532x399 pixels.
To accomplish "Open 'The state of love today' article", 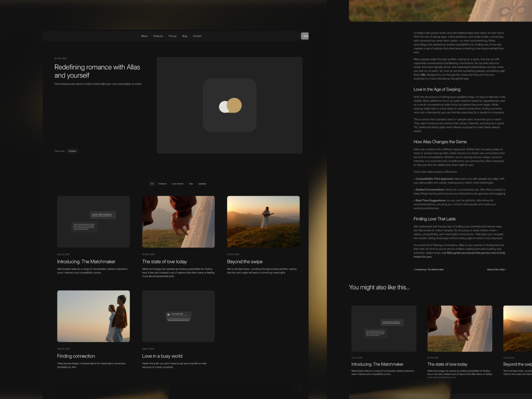I will click(x=165, y=261).
